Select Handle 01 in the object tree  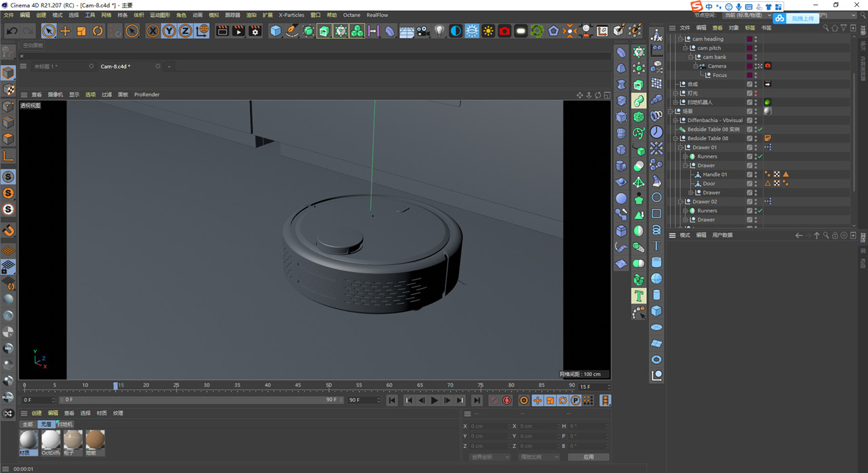pyautogui.click(x=715, y=175)
